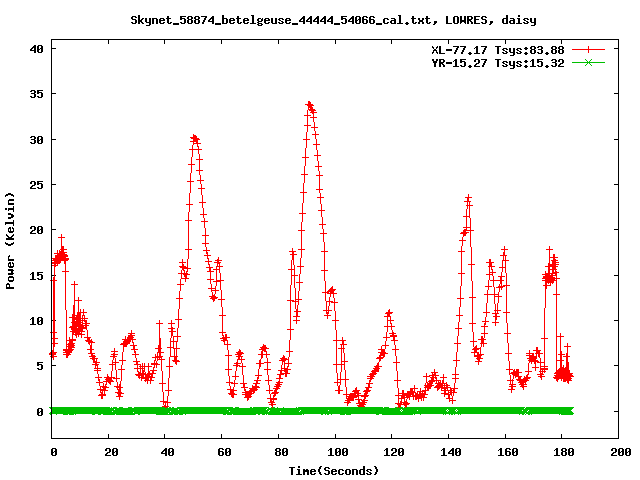Click the y-axis tick label 35
The image size is (640, 480).
37,94
